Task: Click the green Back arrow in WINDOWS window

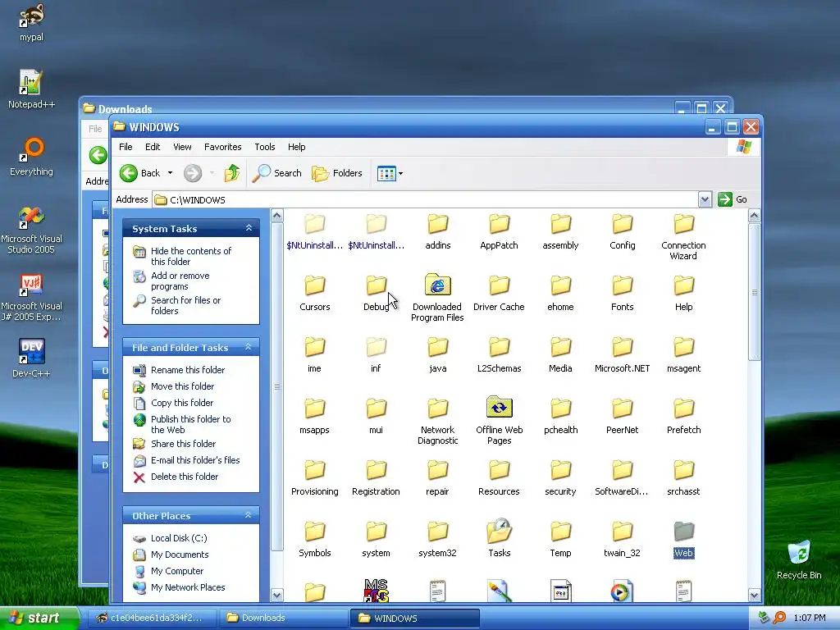Action: point(129,173)
